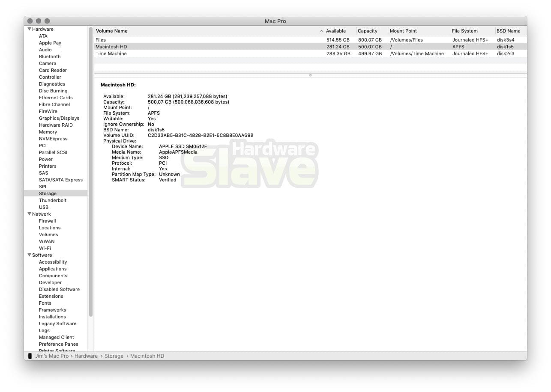Screen dimensions: 551x392
Task: Select Components under Software
Action: [53, 276]
